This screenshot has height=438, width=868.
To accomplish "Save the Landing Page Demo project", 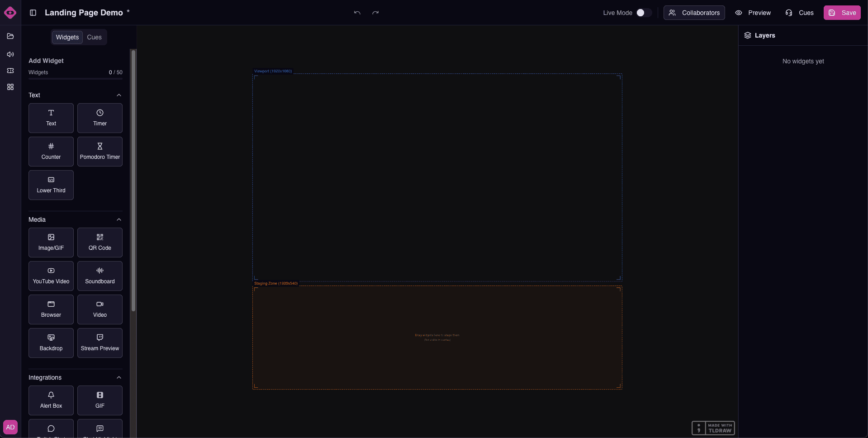I will 842,13.
